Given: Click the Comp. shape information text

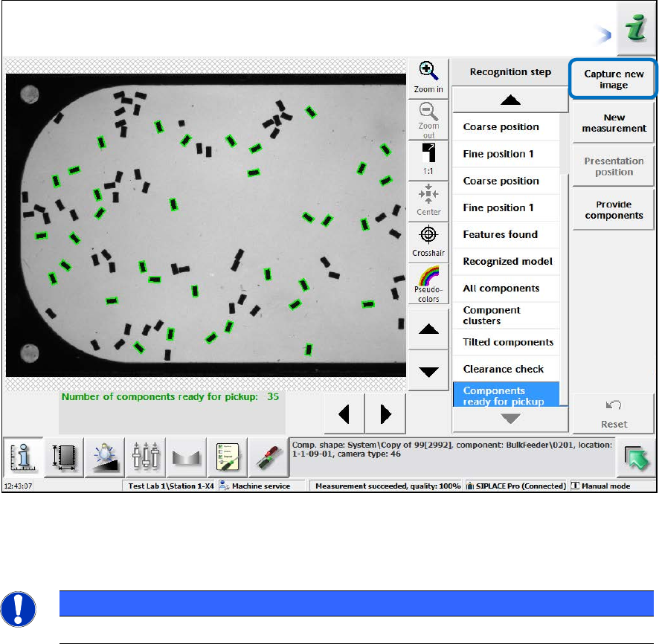Looking at the screenshot, I should (452, 449).
